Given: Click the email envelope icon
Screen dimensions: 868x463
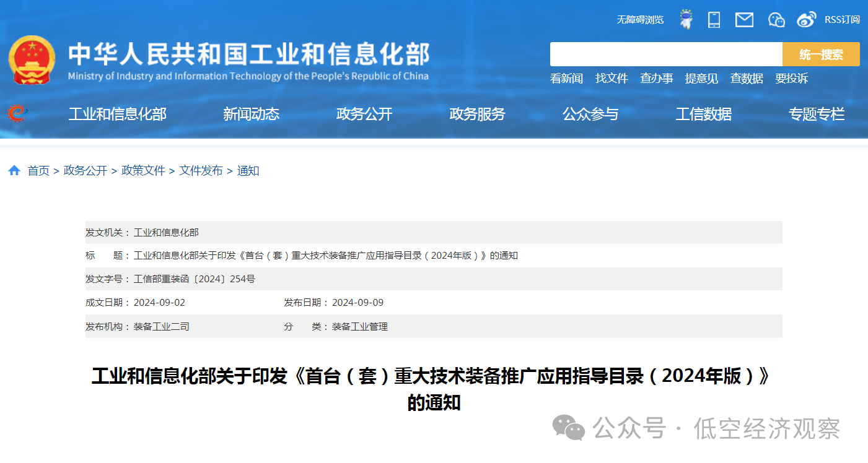Looking at the screenshot, I should (x=744, y=19).
